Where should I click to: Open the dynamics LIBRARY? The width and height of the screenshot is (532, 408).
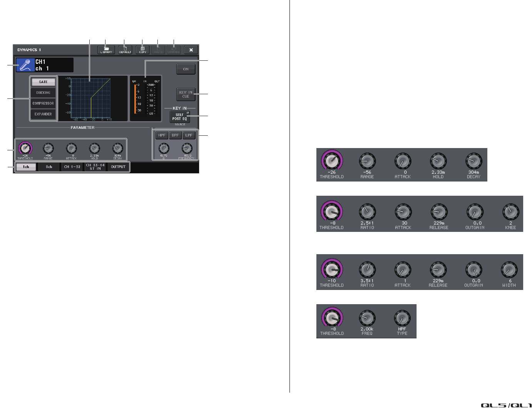pyautogui.click(x=106, y=50)
